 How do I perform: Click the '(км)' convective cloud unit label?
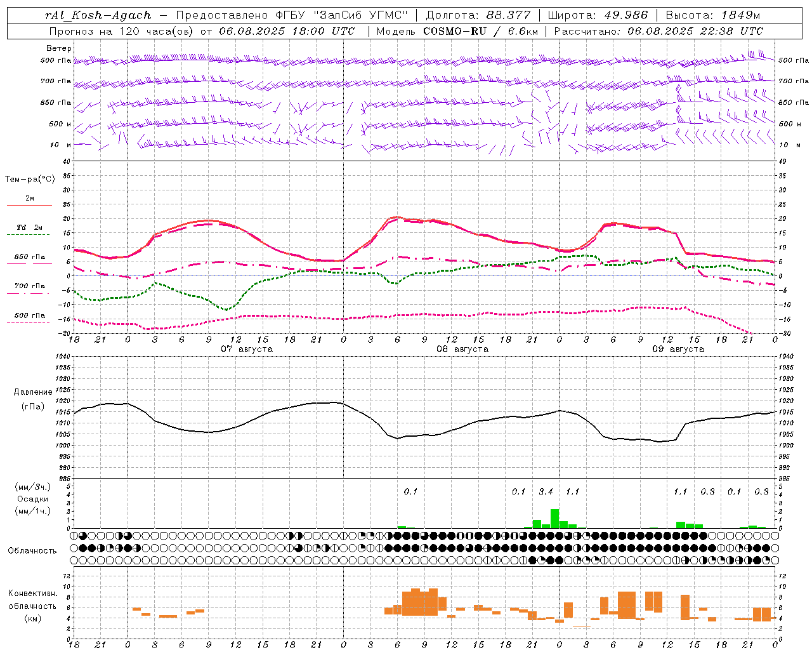(x=33, y=618)
